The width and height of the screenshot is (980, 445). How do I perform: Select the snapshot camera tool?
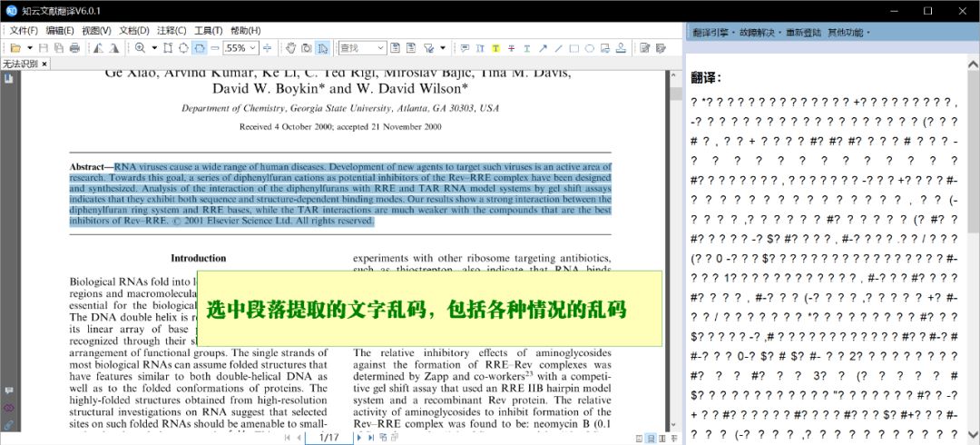(x=307, y=47)
